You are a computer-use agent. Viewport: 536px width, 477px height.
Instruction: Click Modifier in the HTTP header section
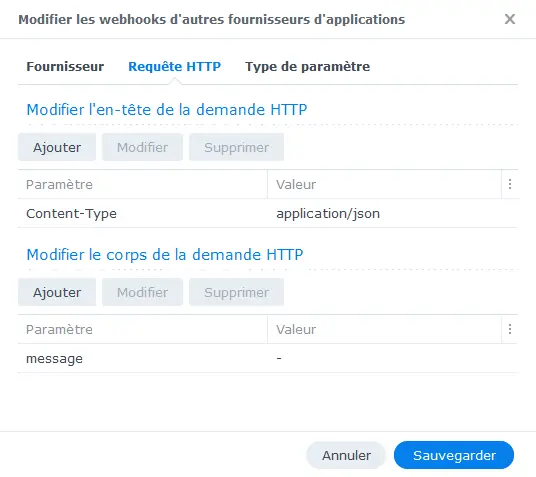(142, 147)
